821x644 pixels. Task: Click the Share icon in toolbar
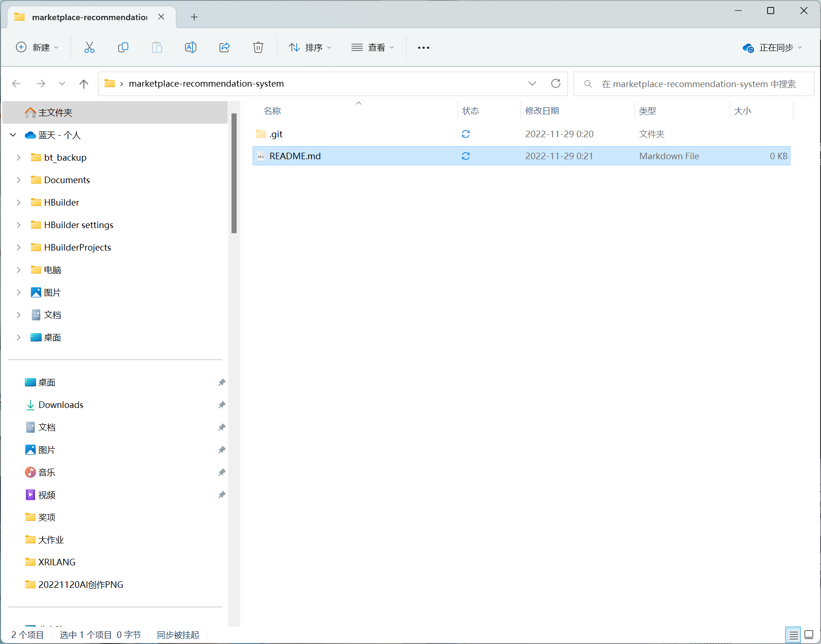[x=224, y=47]
